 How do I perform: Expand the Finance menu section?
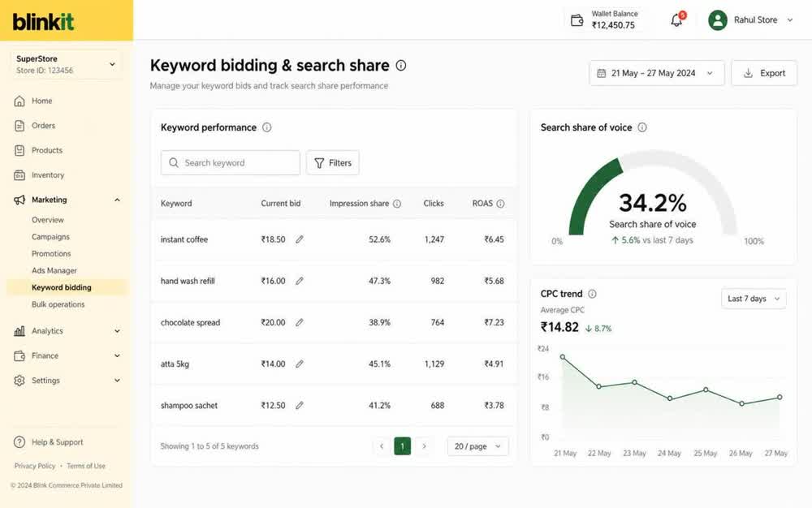[x=117, y=356]
